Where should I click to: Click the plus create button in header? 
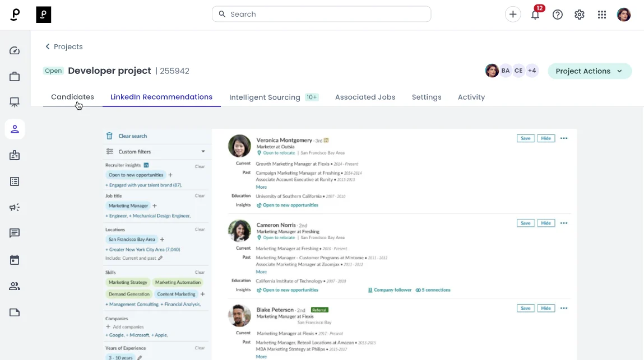pos(513,15)
